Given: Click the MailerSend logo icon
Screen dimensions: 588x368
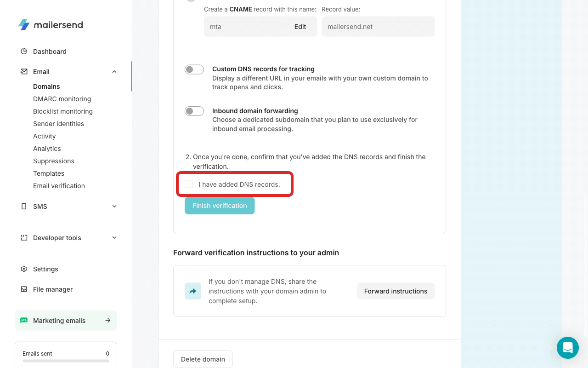Looking at the screenshot, I should [24, 25].
